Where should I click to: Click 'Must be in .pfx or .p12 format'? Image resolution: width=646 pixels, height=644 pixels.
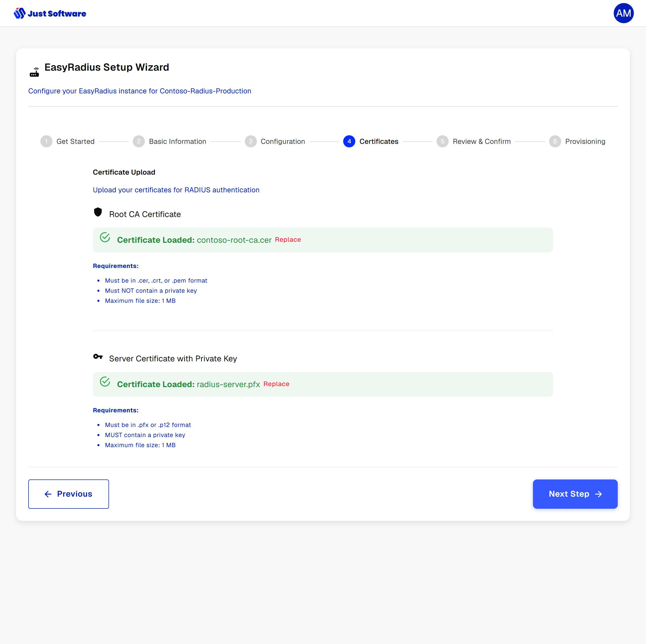[x=148, y=425]
